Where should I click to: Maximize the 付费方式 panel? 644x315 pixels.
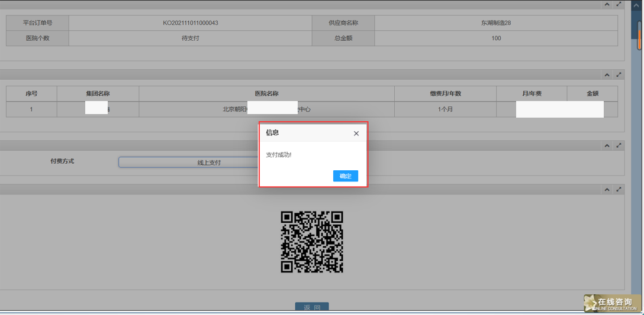(x=619, y=145)
